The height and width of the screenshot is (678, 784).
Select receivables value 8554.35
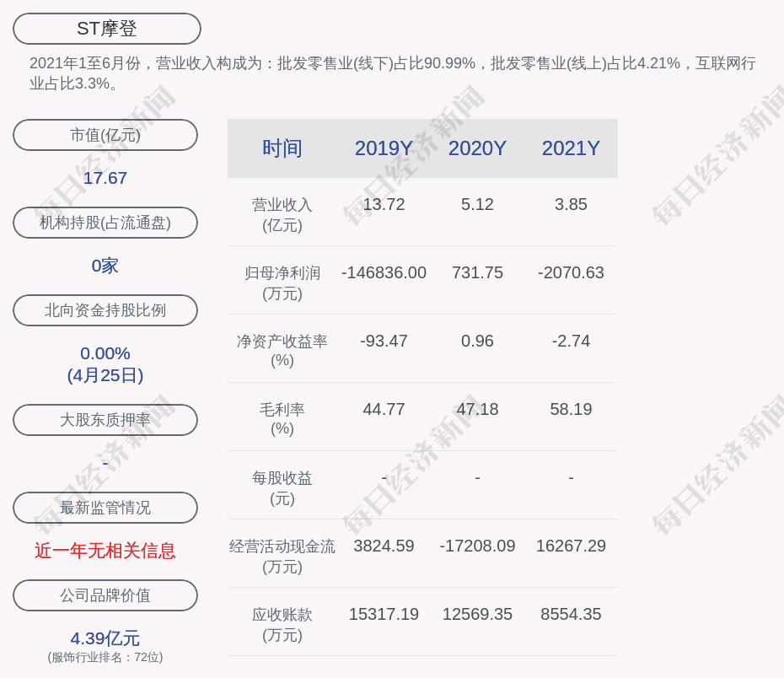(571, 615)
